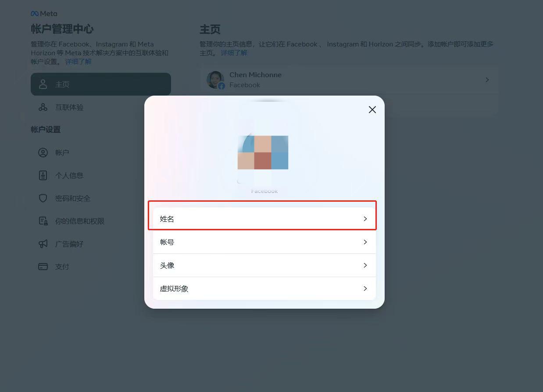Screen dimensions: 543x392
Task: Click the Facebook badge on avatar
Action: point(221,86)
